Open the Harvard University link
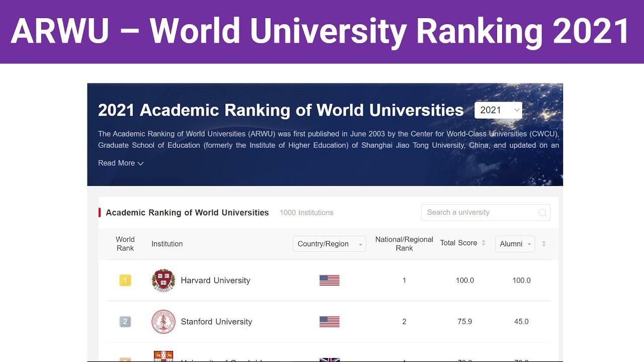 pos(215,281)
